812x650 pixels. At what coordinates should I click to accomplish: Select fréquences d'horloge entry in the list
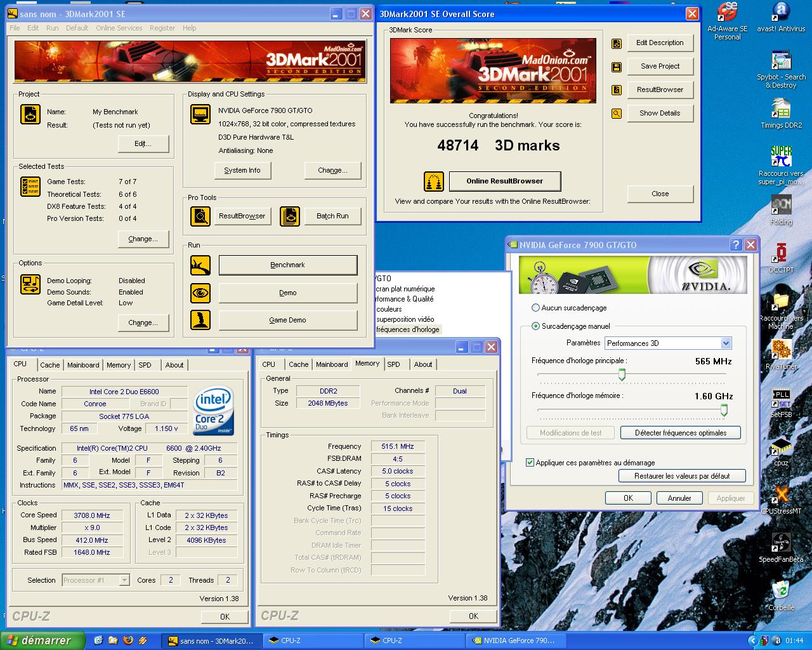(407, 329)
